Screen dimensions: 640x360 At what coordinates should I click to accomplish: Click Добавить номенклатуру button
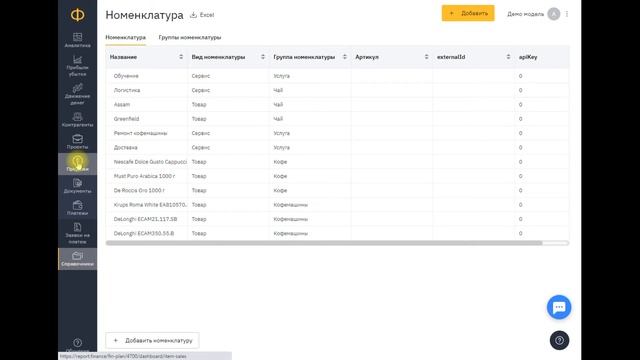pos(152,340)
